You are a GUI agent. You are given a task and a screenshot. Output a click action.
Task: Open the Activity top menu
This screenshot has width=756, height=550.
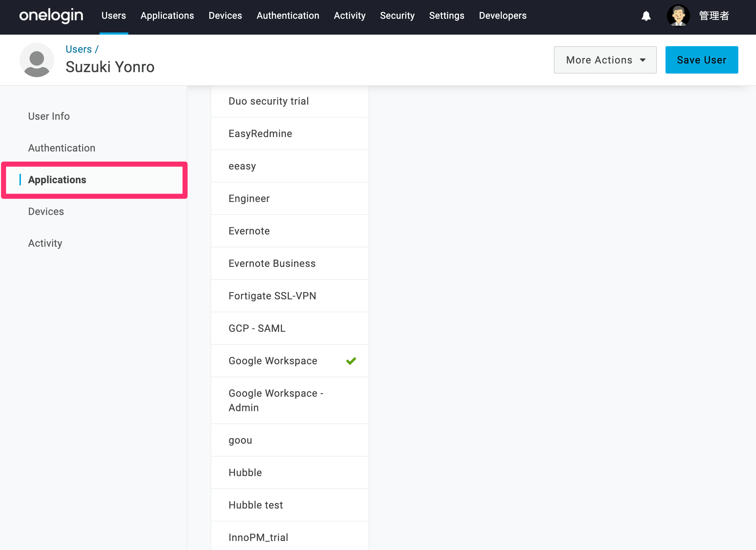pos(350,16)
